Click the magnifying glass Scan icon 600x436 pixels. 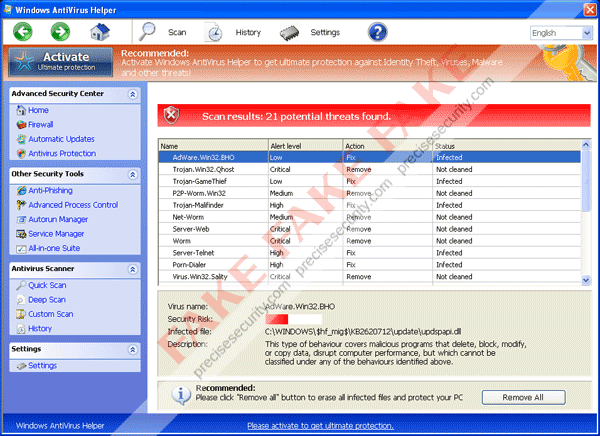click(x=147, y=32)
